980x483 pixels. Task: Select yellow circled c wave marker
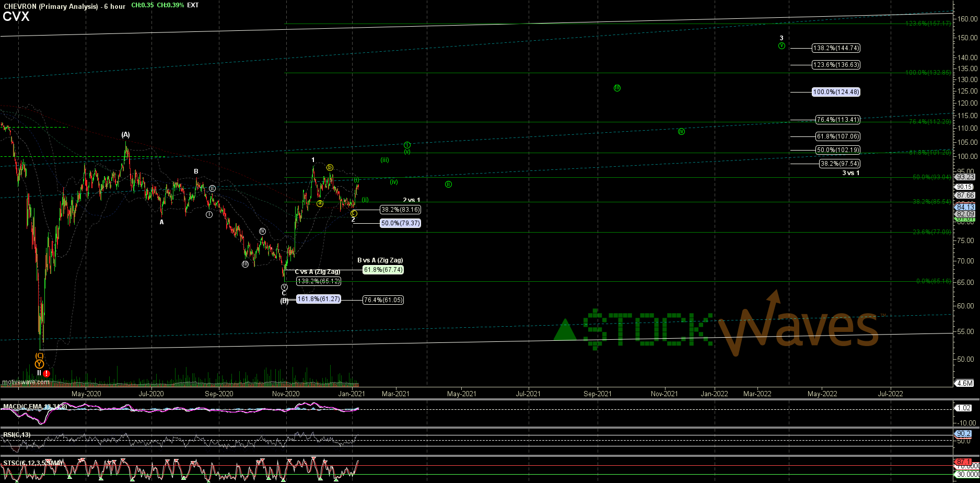[x=354, y=213]
